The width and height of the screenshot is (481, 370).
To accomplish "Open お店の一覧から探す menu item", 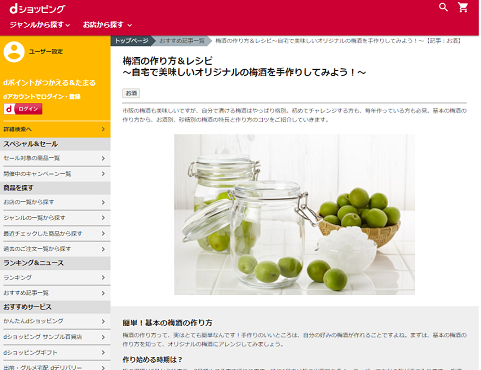I will [55, 202].
